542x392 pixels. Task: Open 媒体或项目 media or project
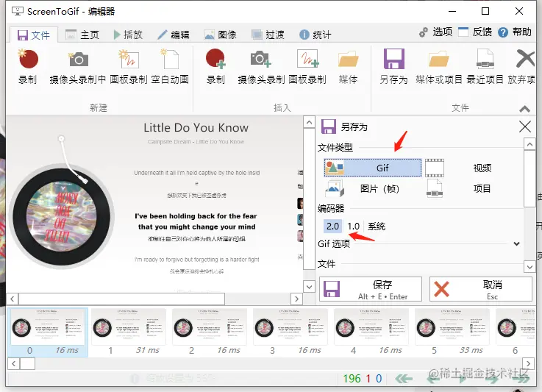point(438,67)
